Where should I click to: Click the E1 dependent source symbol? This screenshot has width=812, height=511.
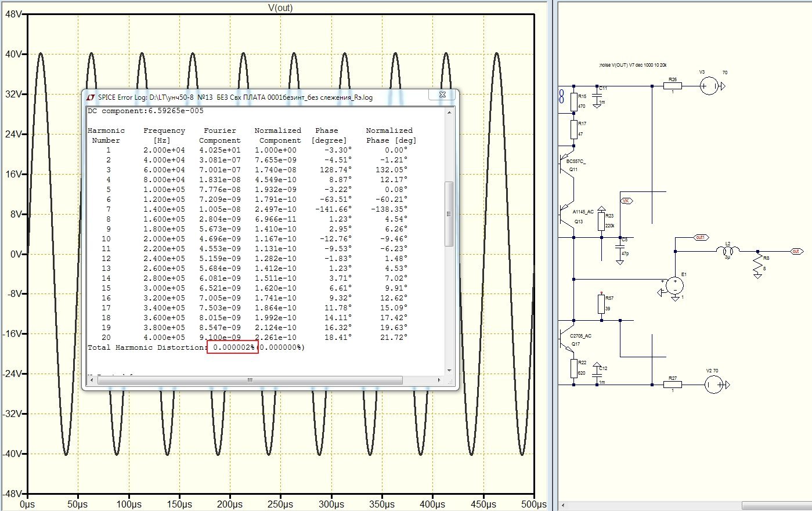tap(674, 285)
